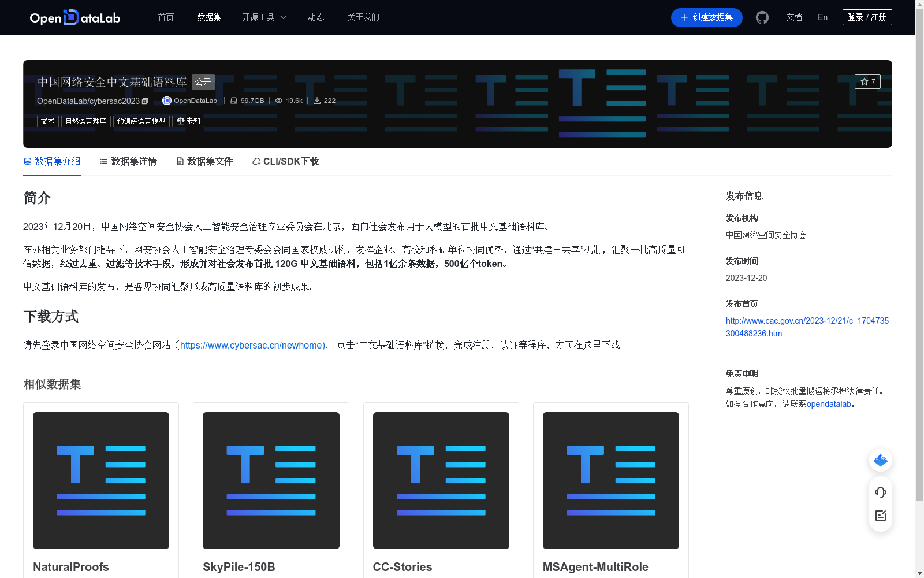
Task: Select the 数据集介绍 tab
Action: tap(52, 161)
